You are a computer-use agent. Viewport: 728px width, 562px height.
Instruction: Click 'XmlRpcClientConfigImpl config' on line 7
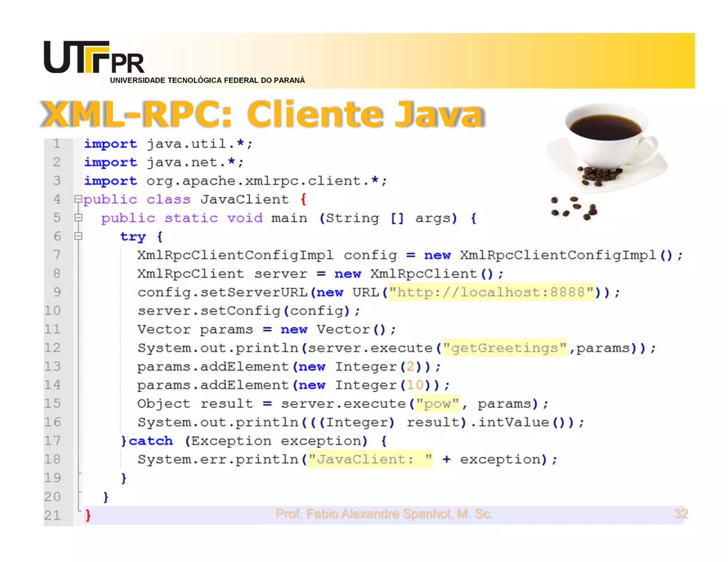coord(267,255)
